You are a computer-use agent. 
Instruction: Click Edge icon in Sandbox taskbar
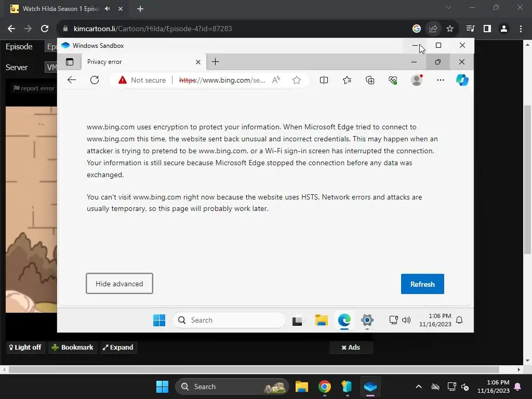pyautogui.click(x=344, y=320)
